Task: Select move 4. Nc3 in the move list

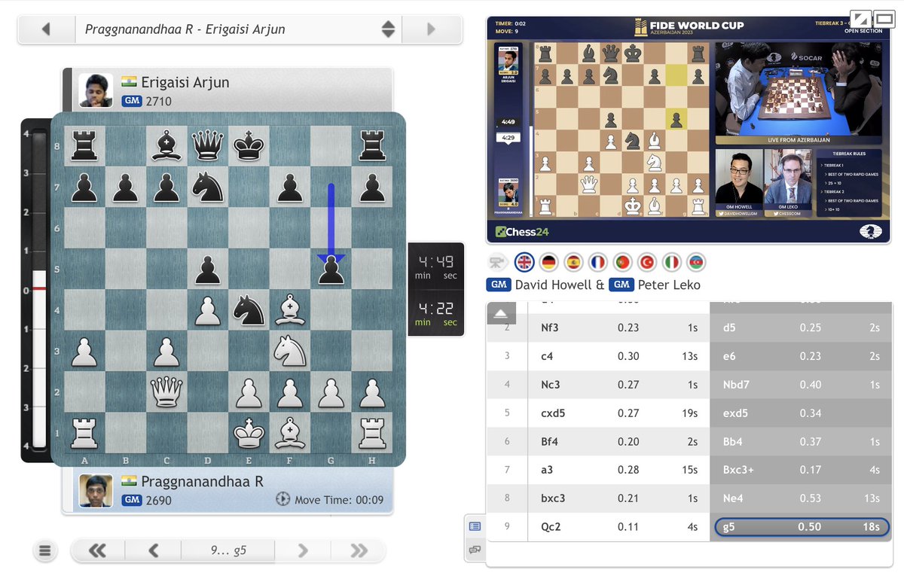Action: pos(619,385)
